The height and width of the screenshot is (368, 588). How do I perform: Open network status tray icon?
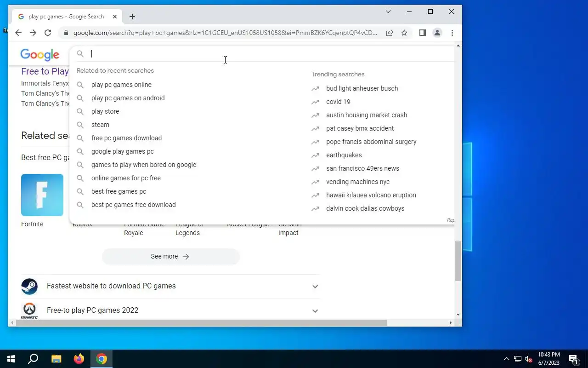tap(518, 359)
